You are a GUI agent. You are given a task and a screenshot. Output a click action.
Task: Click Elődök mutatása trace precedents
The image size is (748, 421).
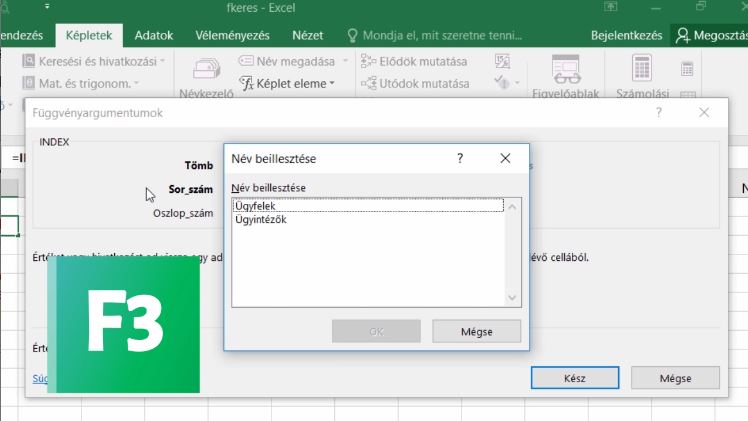pos(414,62)
